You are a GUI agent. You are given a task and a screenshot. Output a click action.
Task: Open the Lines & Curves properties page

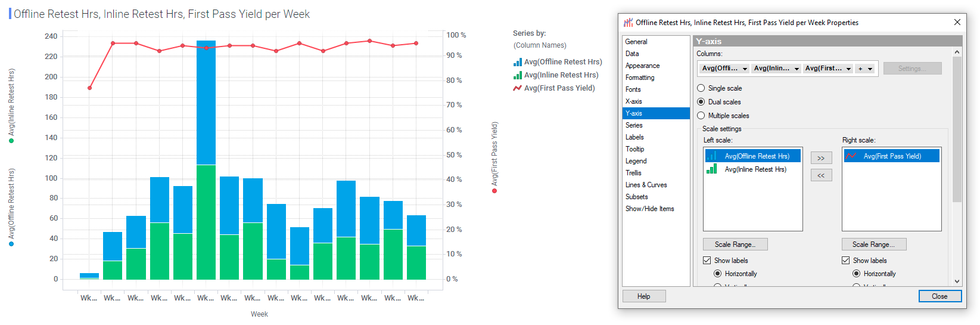(x=646, y=185)
